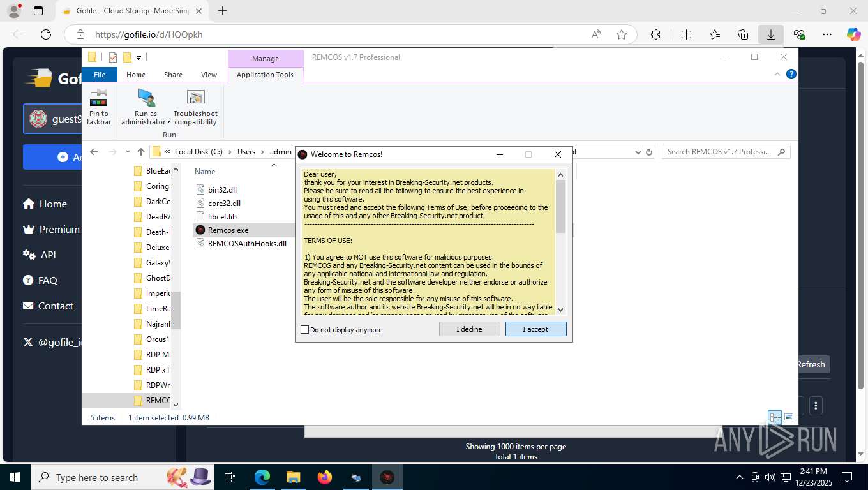This screenshot has height=490, width=868.
Task: Select GhostD folder in tree
Action: click(x=152, y=278)
